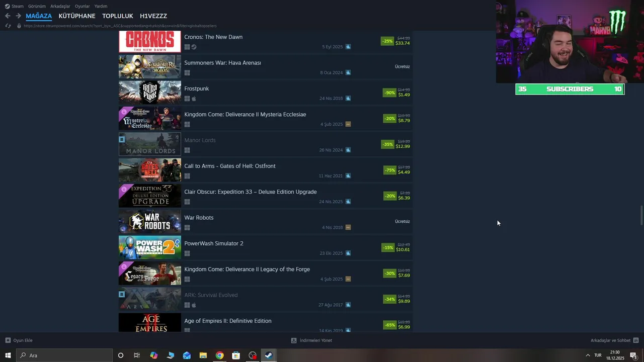Open the Arkadaşlar menu

(60, 6)
